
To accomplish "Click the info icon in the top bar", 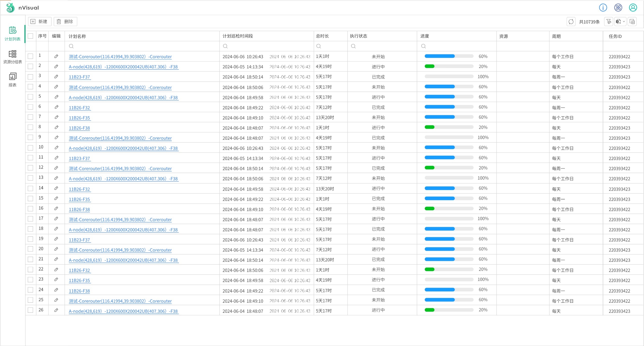I will point(603,7).
